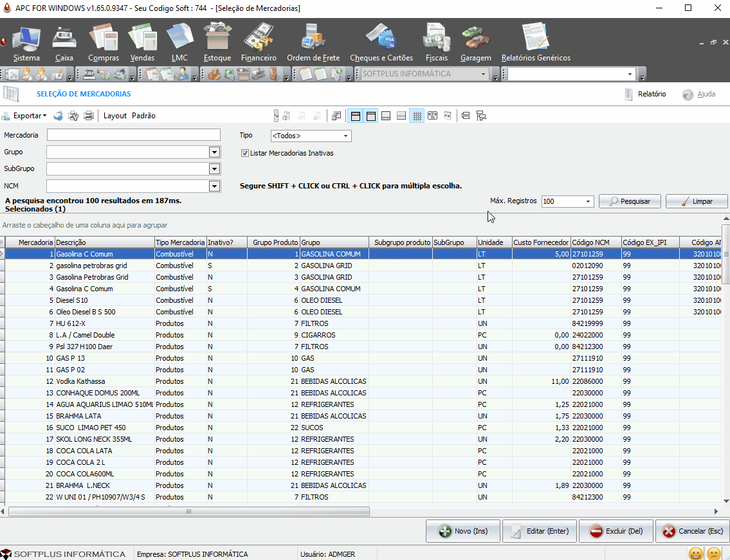Open the Ordem de Frete module
The image size is (730, 560).
pyautogui.click(x=313, y=43)
